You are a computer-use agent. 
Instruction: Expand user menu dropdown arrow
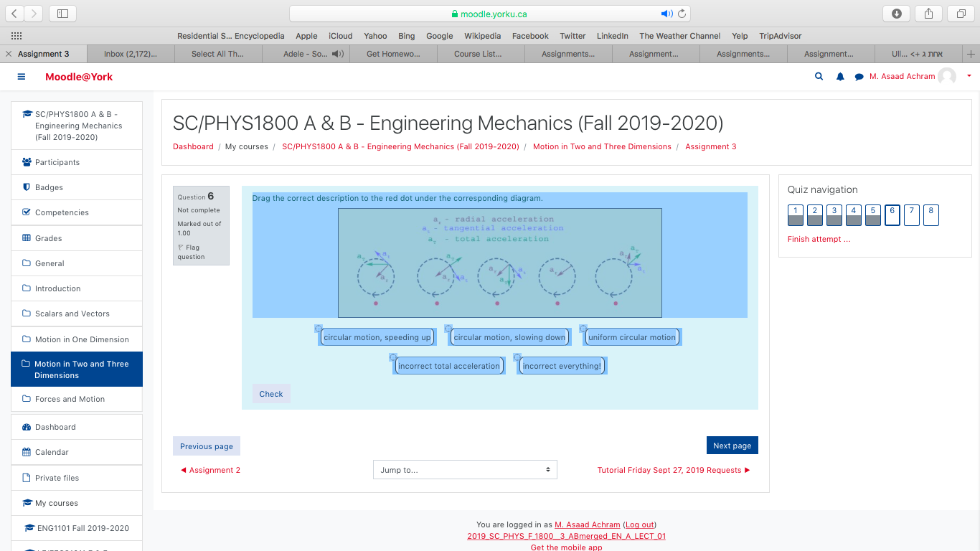tap(969, 76)
